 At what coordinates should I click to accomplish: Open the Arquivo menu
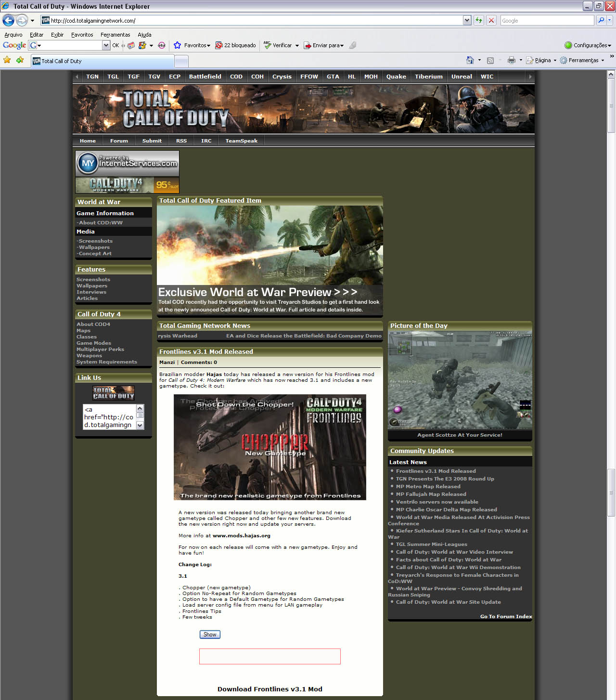[x=13, y=35]
